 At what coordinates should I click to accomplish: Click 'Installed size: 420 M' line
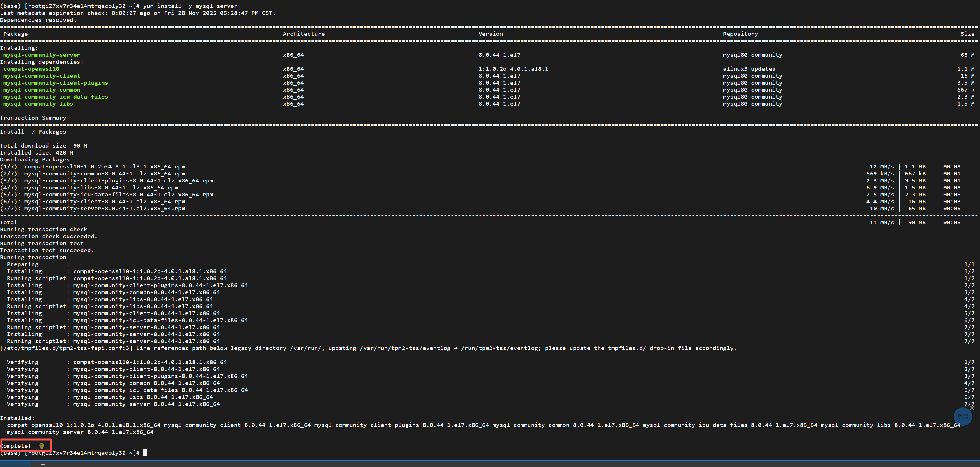coord(36,152)
